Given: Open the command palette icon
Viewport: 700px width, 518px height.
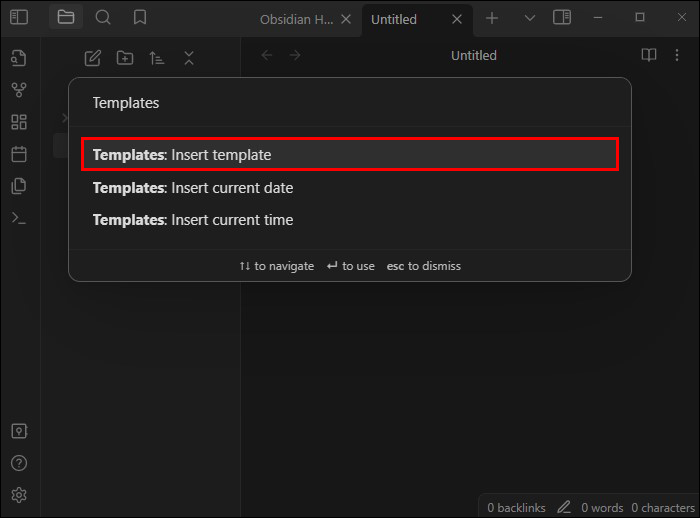Looking at the screenshot, I should coord(19,218).
